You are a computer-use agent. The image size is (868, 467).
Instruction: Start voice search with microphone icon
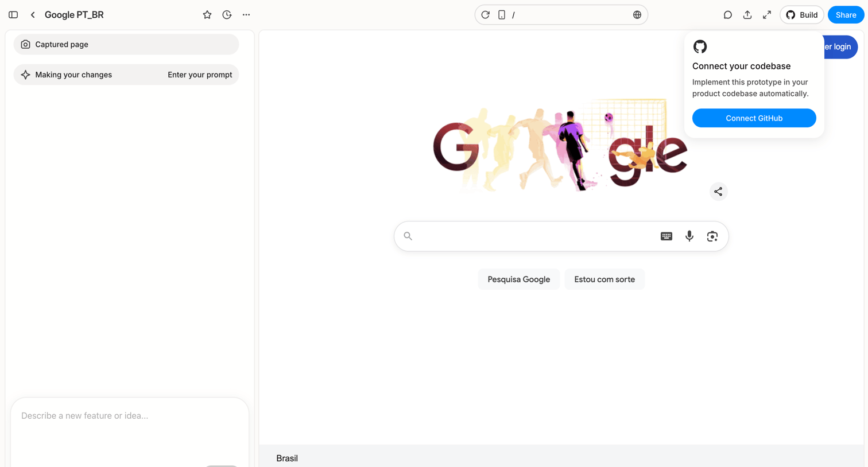point(689,236)
